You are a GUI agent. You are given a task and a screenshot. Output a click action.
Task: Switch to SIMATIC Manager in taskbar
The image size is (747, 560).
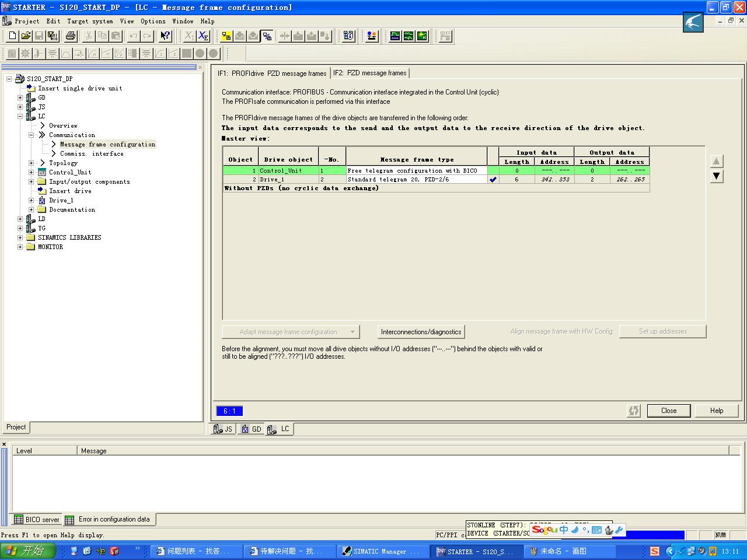coord(382,551)
